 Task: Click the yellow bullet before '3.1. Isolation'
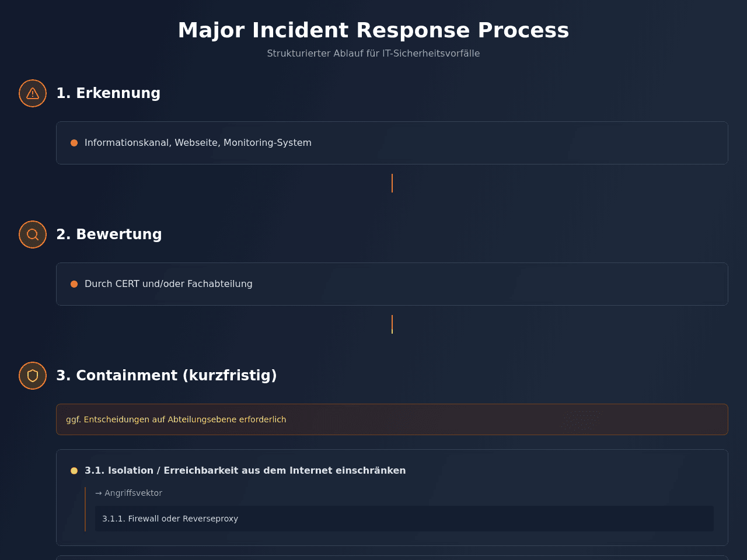74,471
